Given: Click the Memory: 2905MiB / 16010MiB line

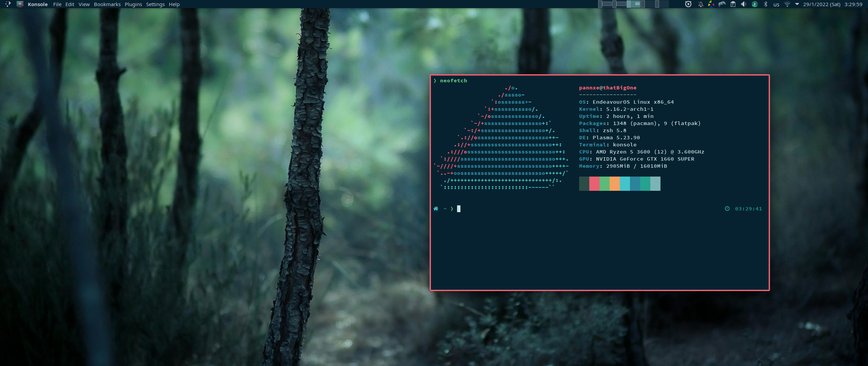Looking at the screenshot, I should point(623,166).
